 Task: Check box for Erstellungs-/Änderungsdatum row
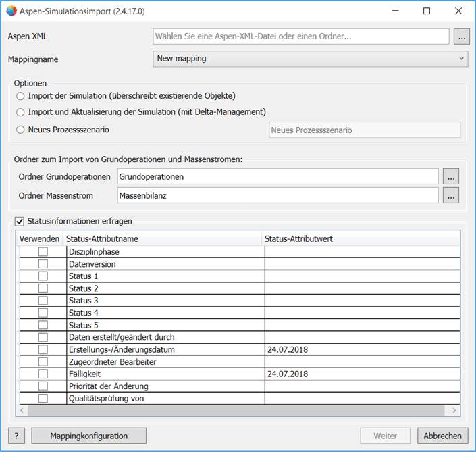point(43,349)
